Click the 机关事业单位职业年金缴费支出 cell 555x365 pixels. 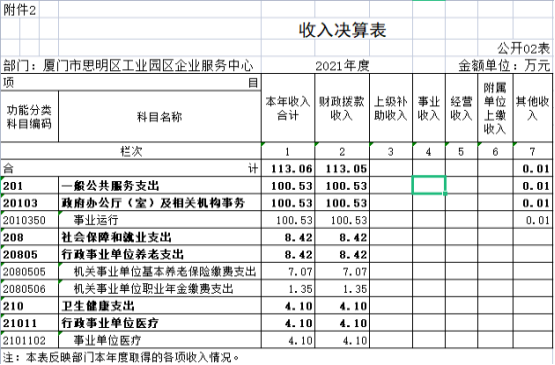[160, 289]
